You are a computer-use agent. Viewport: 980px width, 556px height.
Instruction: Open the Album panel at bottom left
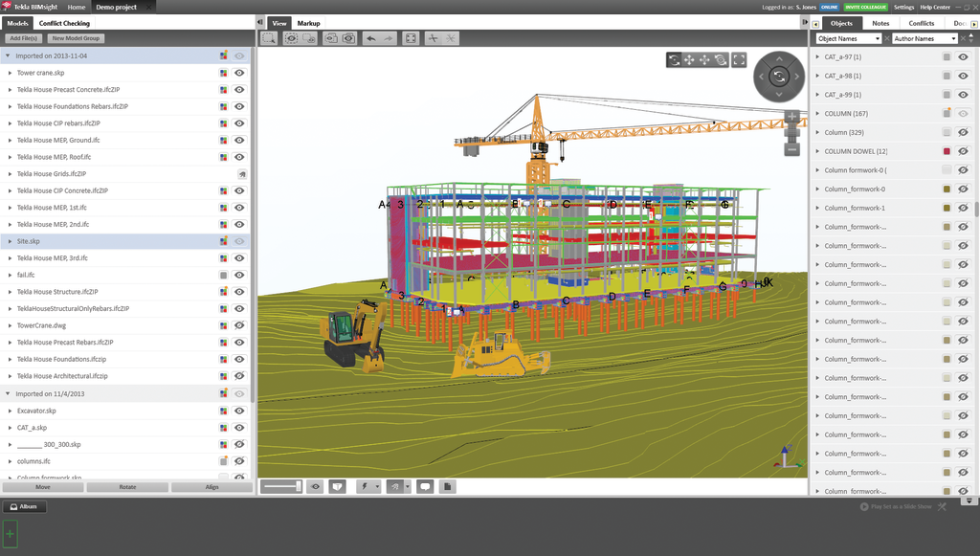point(23,506)
